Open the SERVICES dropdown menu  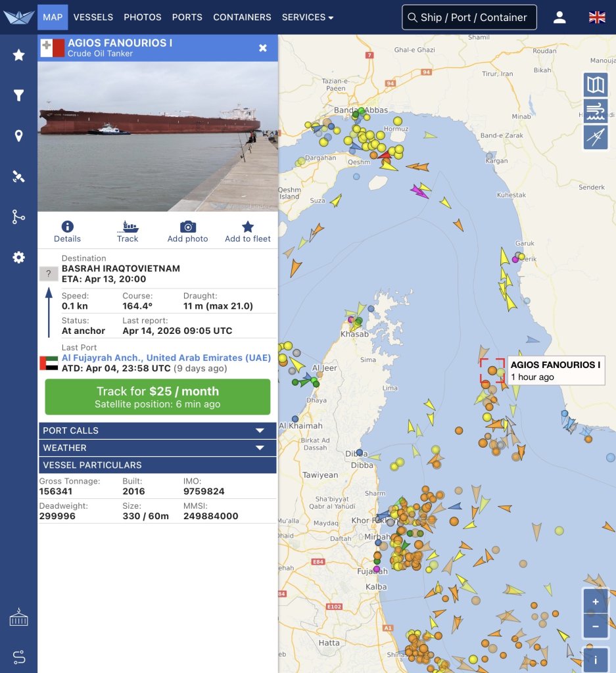pos(307,17)
